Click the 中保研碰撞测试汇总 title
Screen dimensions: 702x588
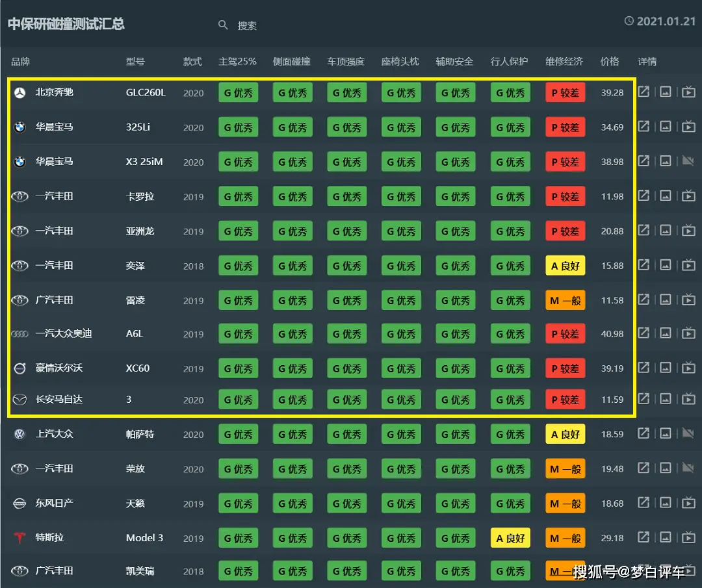point(66,24)
